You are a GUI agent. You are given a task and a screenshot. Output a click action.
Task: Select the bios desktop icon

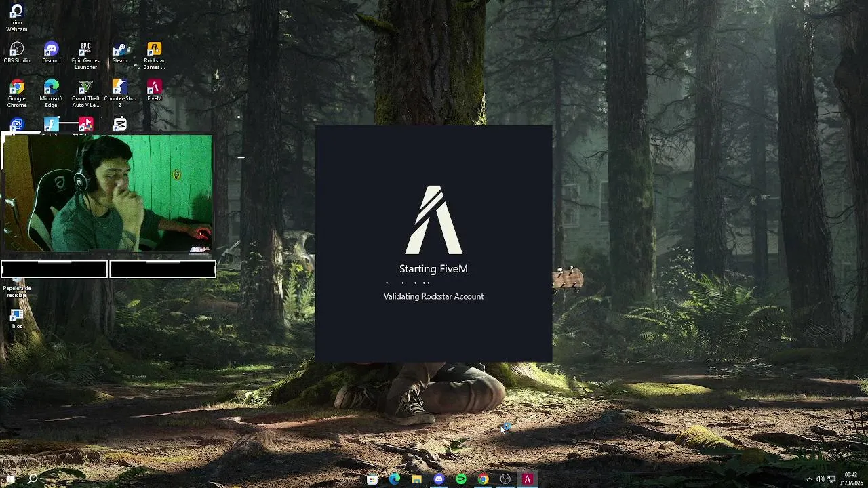point(17,319)
